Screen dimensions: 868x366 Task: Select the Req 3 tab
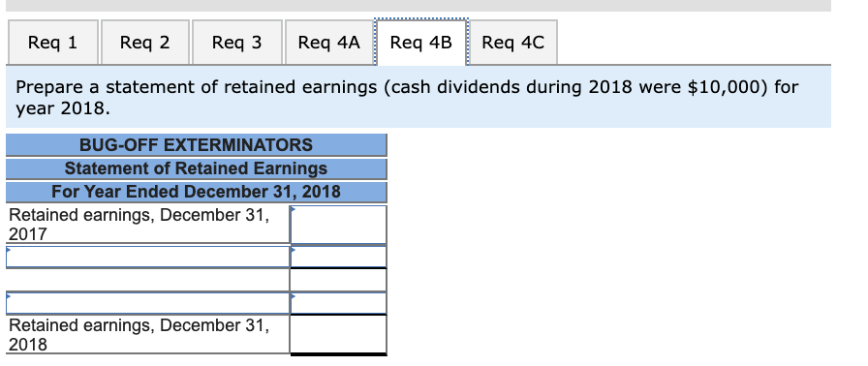(237, 43)
